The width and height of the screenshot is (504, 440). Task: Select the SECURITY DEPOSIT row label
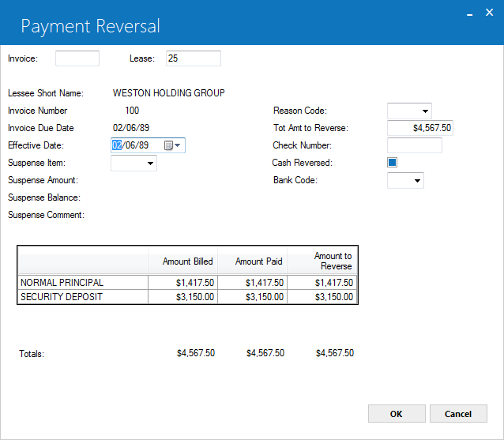[x=83, y=297]
